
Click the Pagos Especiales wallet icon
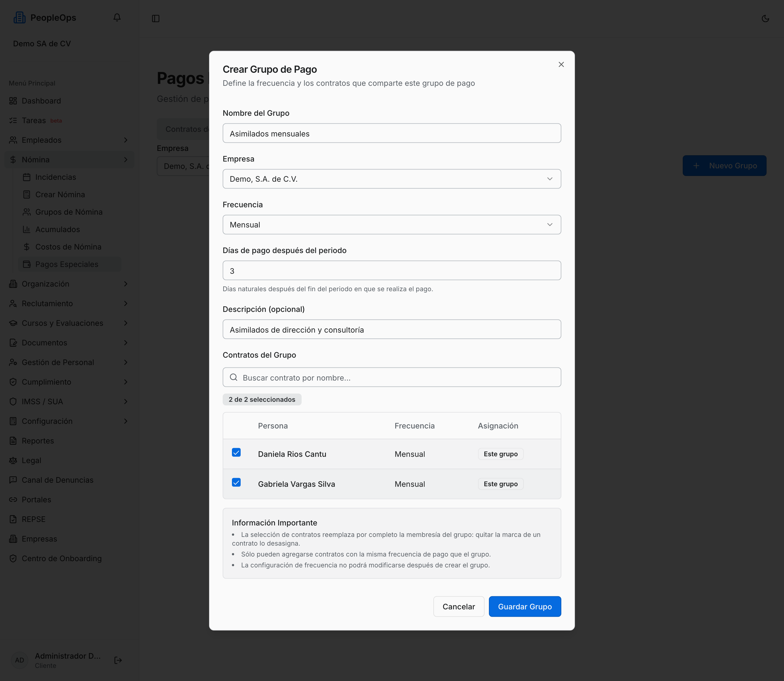click(27, 265)
